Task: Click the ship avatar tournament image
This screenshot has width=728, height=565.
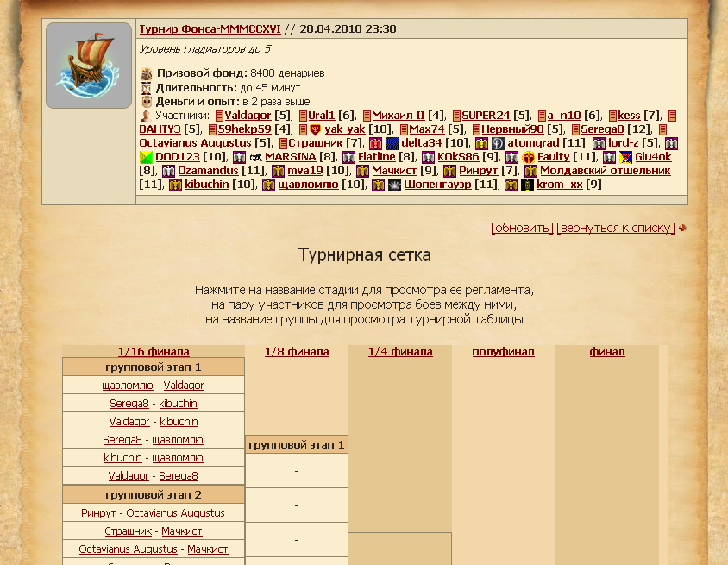Action: (89, 66)
